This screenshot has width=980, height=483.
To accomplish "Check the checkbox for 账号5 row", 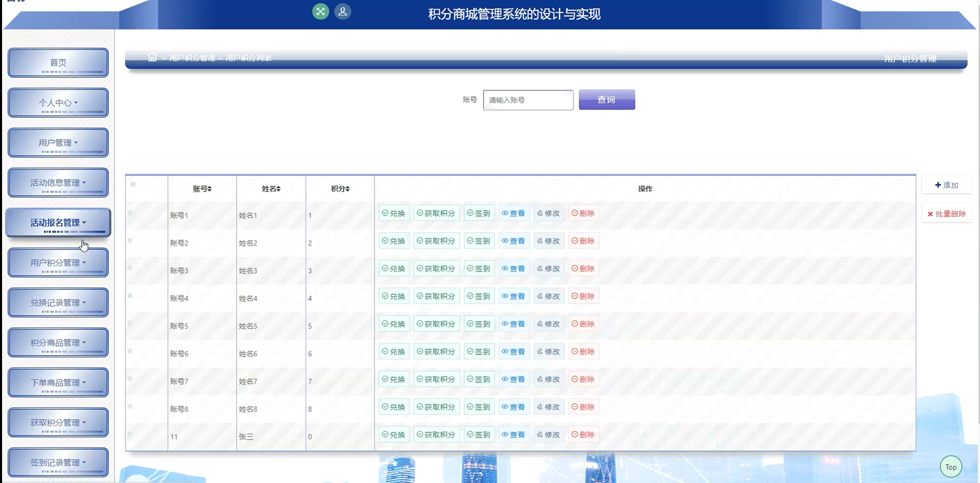I will [x=130, y=323].
